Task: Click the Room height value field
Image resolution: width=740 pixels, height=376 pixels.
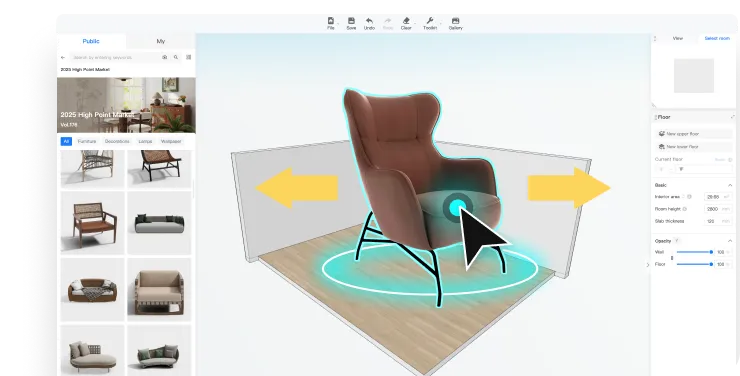Action: (717, 209)
